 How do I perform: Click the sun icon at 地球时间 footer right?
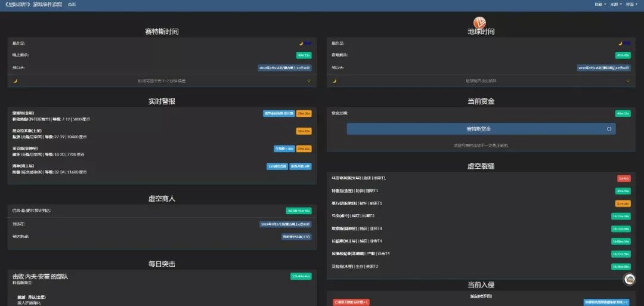(628, 81)
